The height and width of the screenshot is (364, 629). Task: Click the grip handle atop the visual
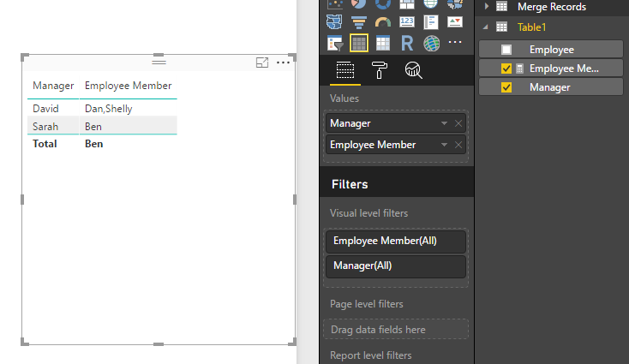(x=159, y=62)
